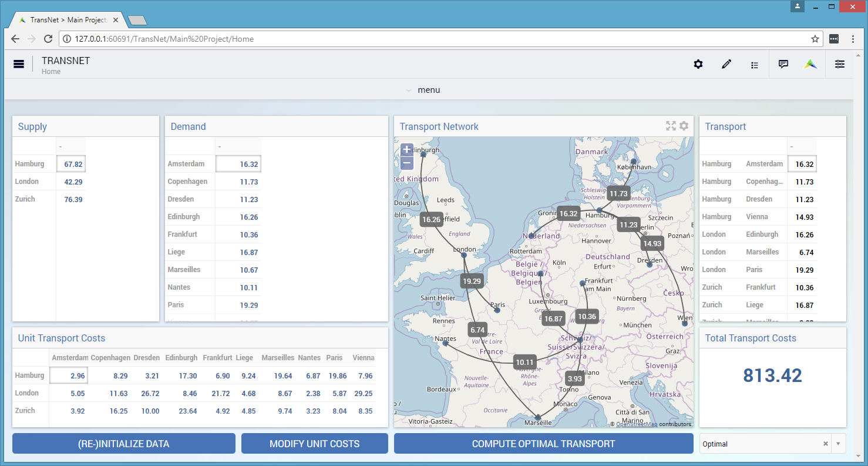This screenshot has width=868, height=466.
Task: Zoom out on the map
Action: pos(406,163)
